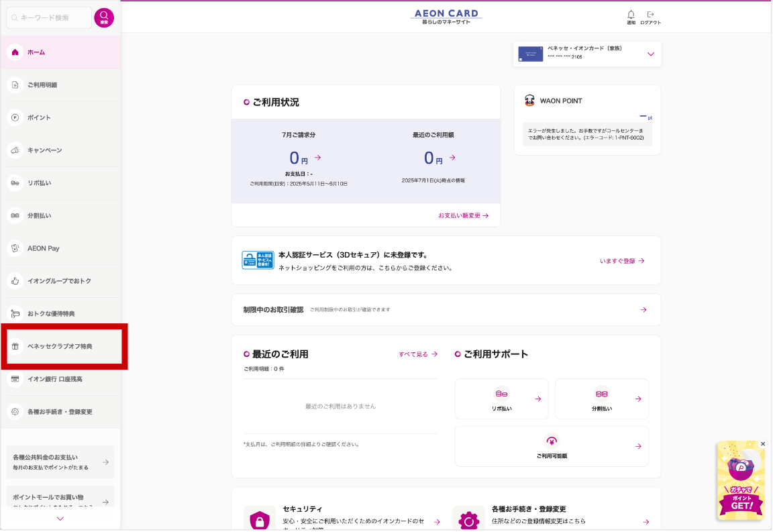Open the キャンペーン menu item
773x532 pixels.
60,150
